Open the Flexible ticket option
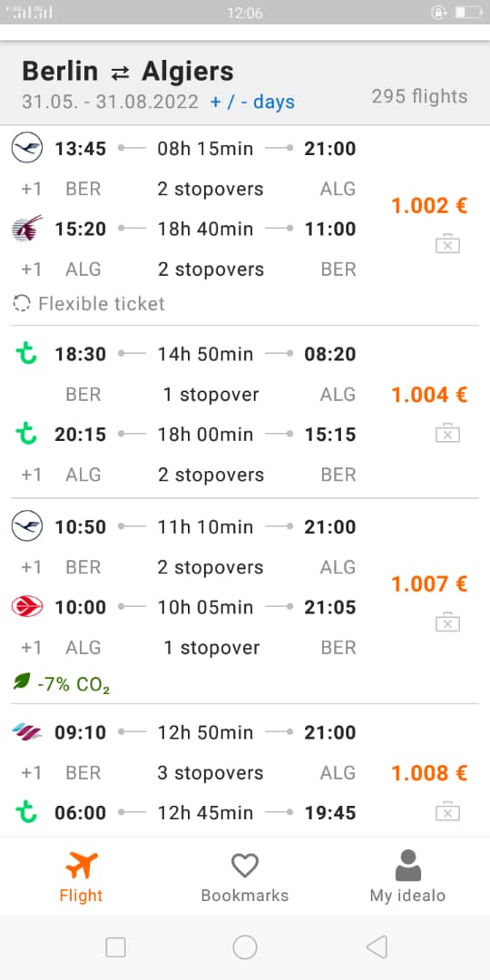490x980 pixels. tap(89, 304)
